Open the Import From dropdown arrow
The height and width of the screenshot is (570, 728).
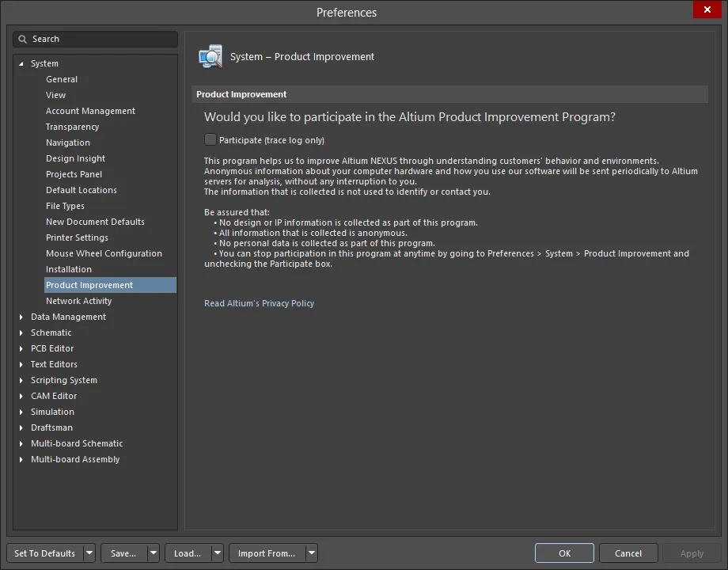coord(312,553)
